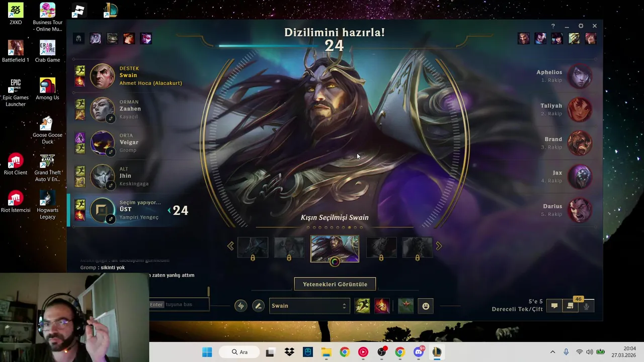Open the Windows Start menu
Viewport: 644px width, 362px height.
tap(207, 352)
